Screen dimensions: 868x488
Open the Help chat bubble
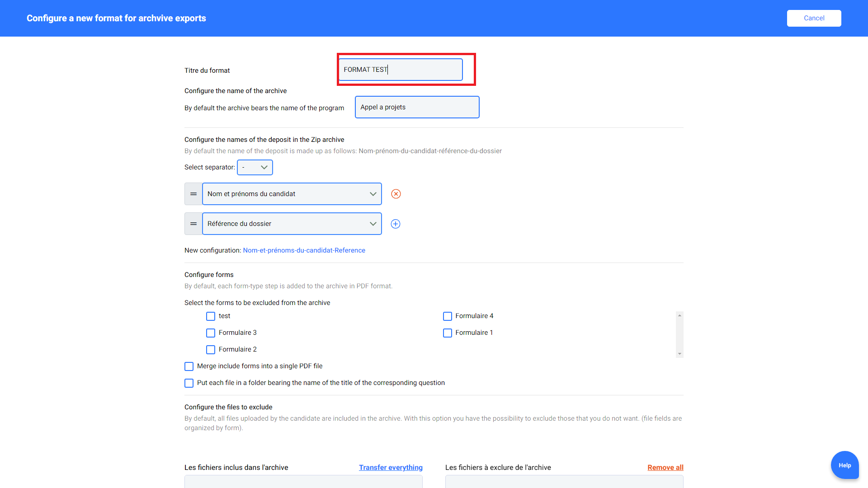pyautogui.click(x=844, y=465)
